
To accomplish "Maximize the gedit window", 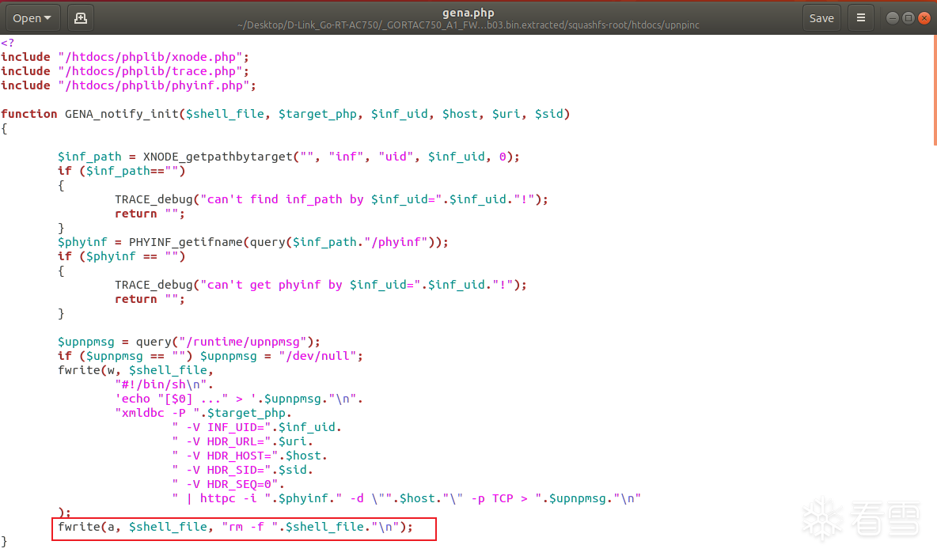I will coord(909,18).
